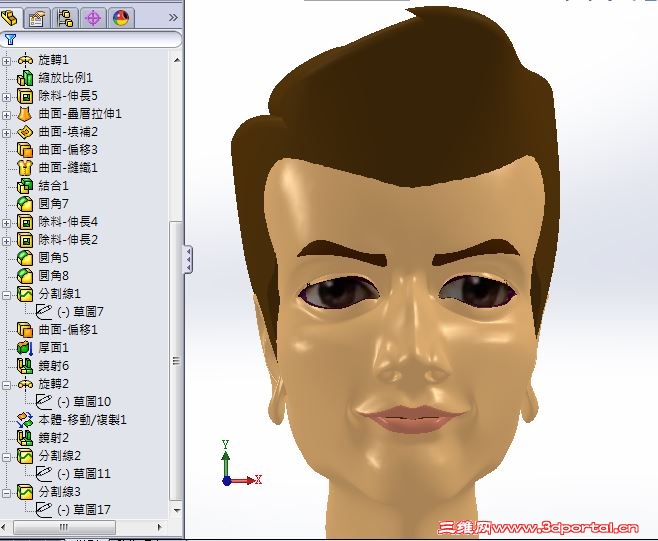Viewport: 658px width, 541px height.
Task: Click the filter funnel icon
Action: coord(10,39)
